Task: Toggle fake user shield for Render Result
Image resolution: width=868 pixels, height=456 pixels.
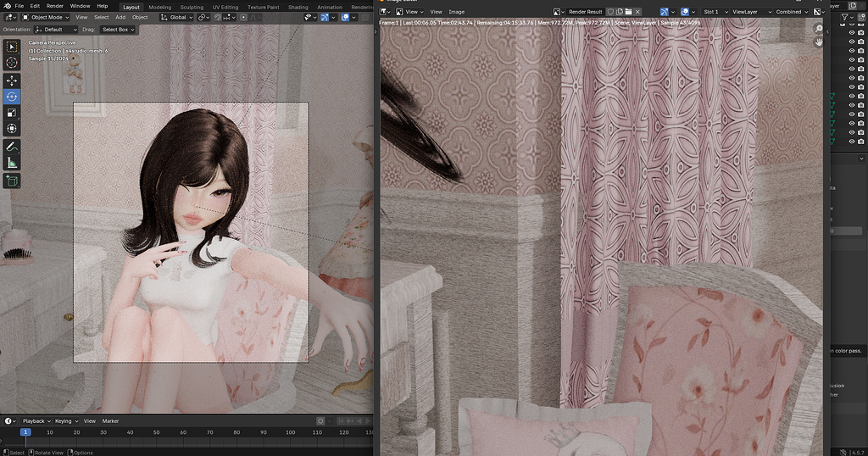Action: (610, 12)
